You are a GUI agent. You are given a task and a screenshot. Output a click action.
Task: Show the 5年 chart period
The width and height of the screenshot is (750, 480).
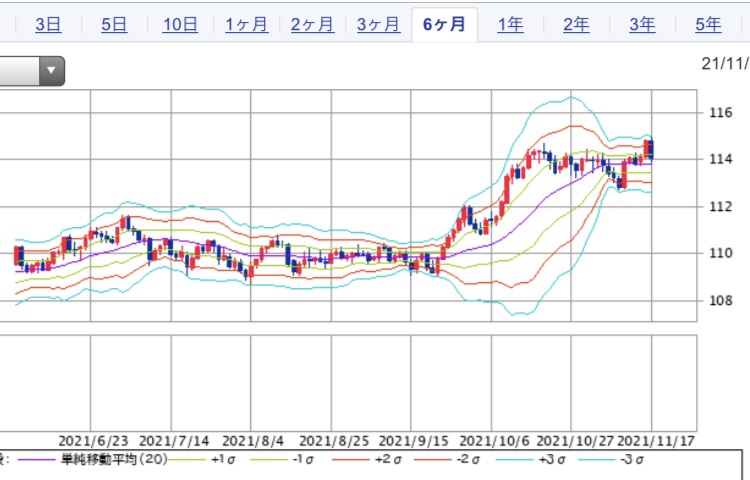[708, 25]
